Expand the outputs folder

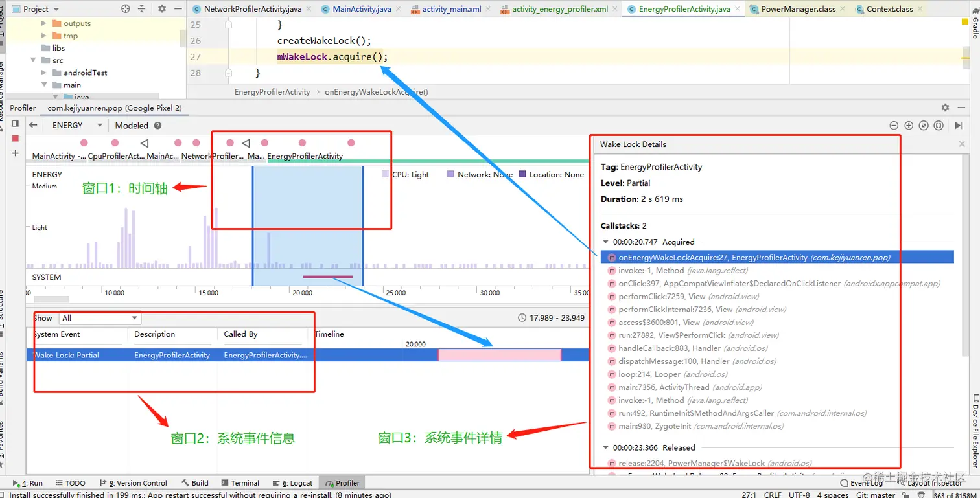[x=44, y=23]
